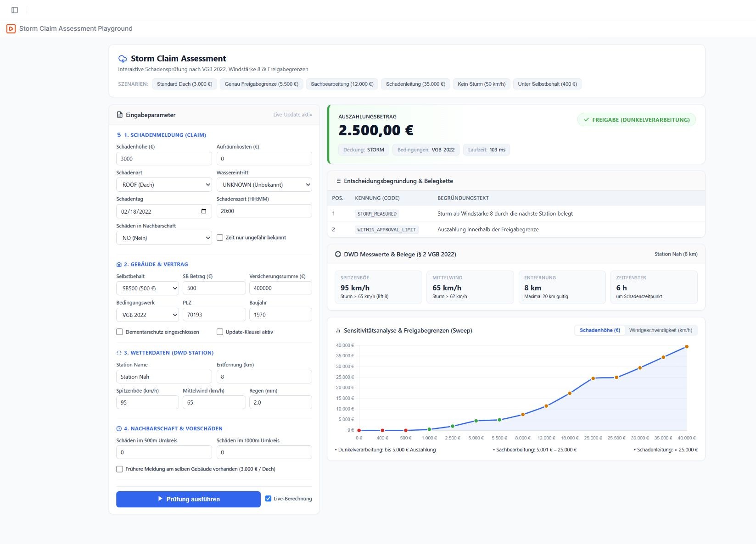The width and height of the screenshot is (756, 544).
Task: Click the list icon beside Entscheidungsbegründung
Action: pyautogui.click(x=338, y=181)
